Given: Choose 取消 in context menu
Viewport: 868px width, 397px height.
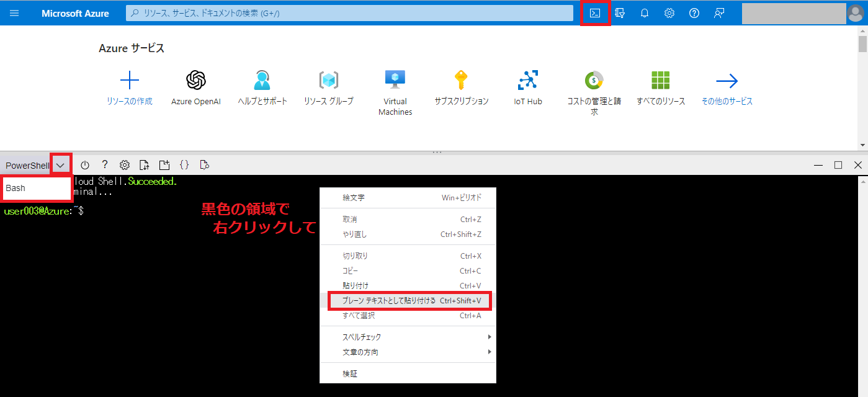Looking at the screenshot, I should pyautogui.click(x=408, y=220).
